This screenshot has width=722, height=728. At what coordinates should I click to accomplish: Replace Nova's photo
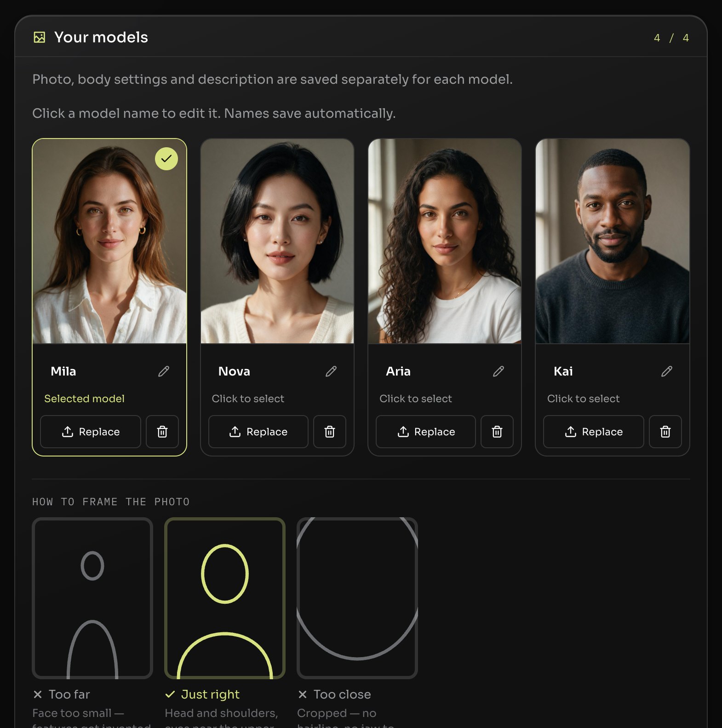[258, 432]
